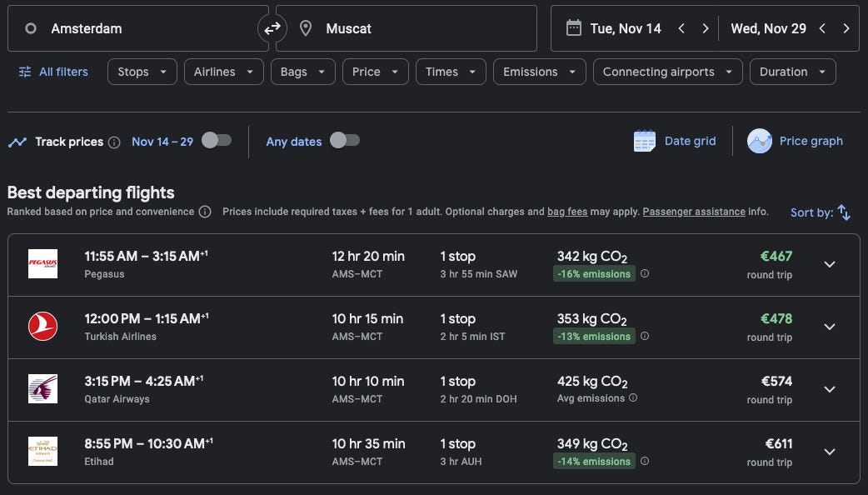Expand the Pegasus flight details
Screen dimensions: 868x495
[x=829, y=264]
